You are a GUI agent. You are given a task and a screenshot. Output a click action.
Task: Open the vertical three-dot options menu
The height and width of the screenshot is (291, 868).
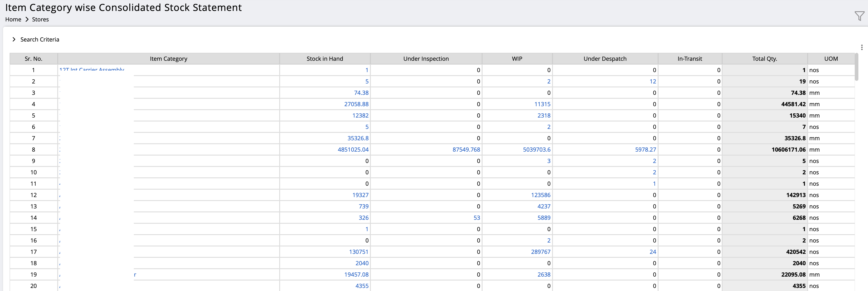[862, 47]
